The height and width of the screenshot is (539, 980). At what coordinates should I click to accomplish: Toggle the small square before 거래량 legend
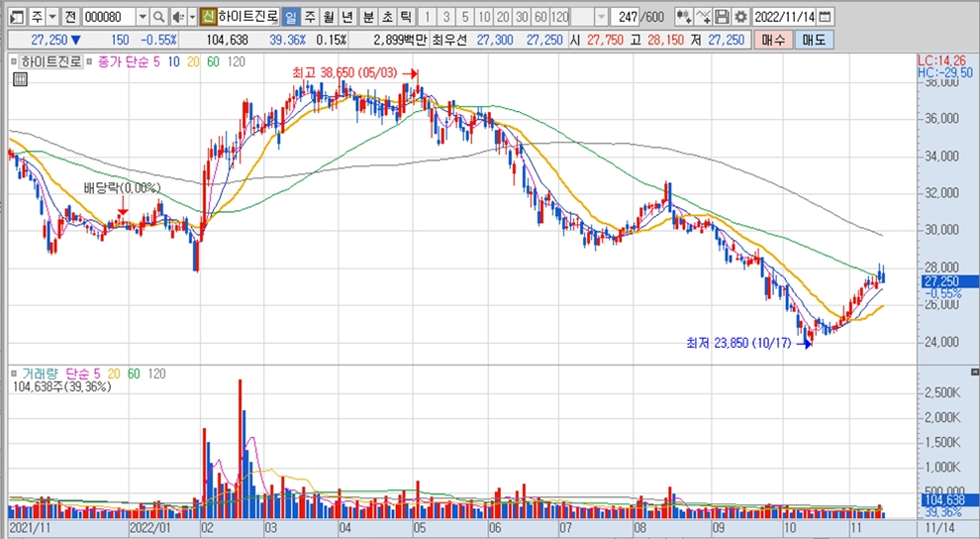click(x=14, y=374)
